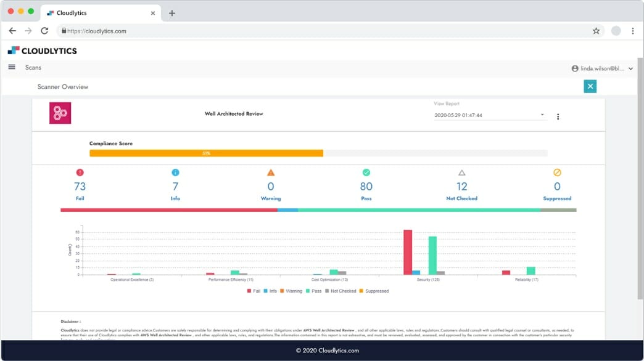Click the 'Cost Optimization (13)' axis label
The width and height of the screenshot is (644, 361).
coord(329,280)
